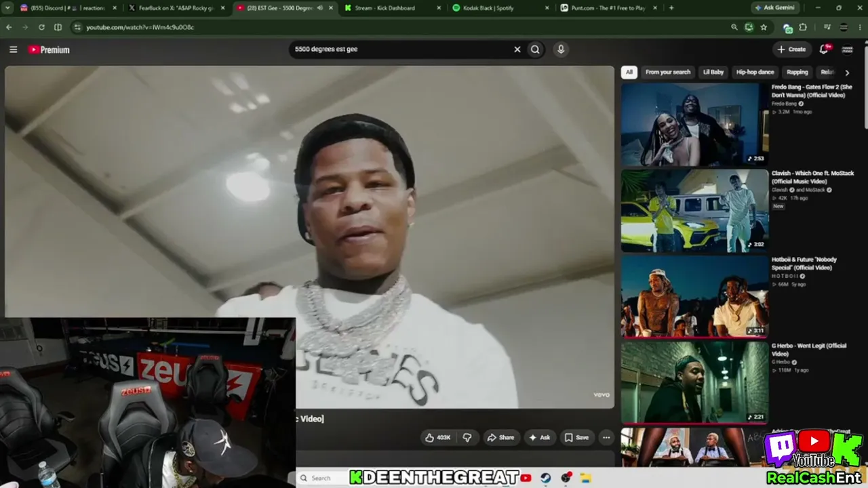Screen dimensions: 868x488
Task: Open File Explorer from the taskbar
Action: (586, 478)
